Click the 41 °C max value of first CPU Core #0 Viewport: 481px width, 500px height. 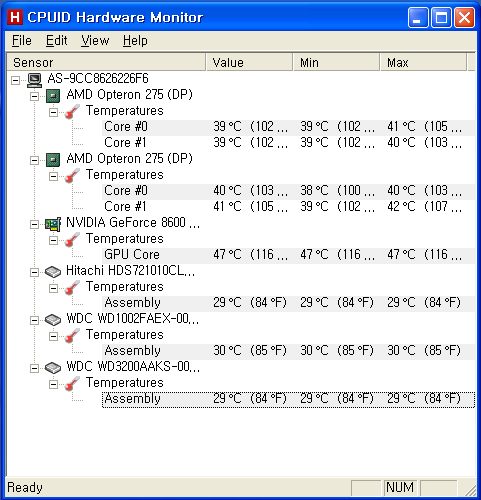click(424, 127)
